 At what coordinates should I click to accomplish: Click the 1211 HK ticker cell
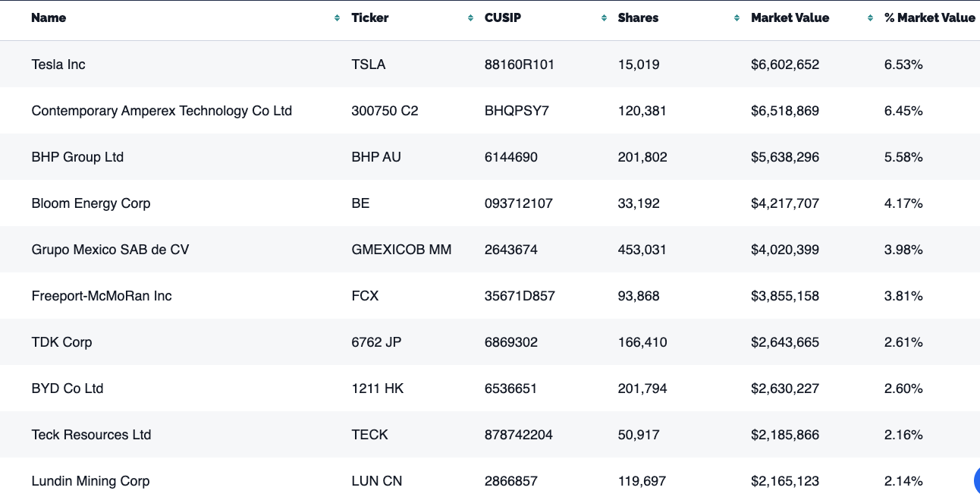378,388
